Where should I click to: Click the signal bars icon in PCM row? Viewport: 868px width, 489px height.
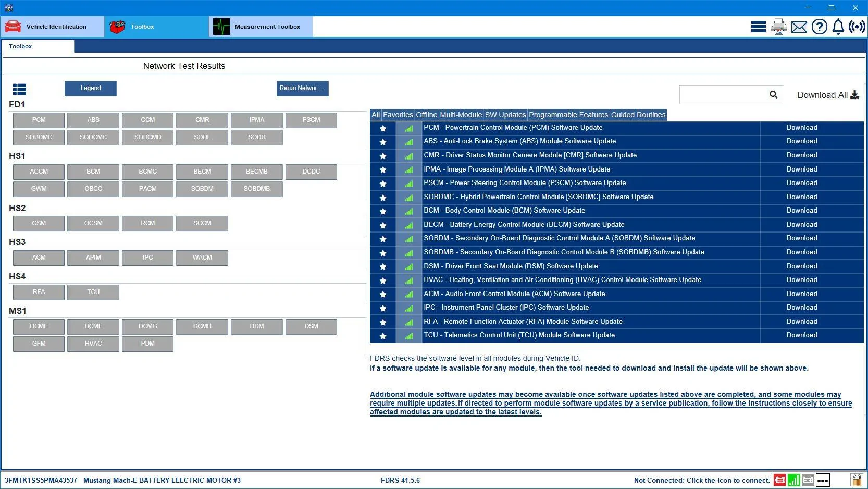(x=409, y=128)
